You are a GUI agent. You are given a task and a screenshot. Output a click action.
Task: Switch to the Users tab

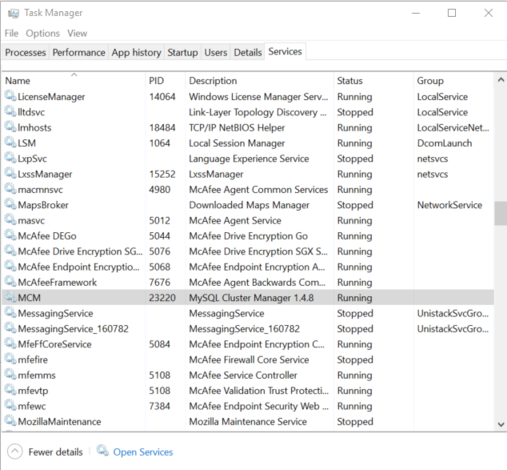pos(216,52)
